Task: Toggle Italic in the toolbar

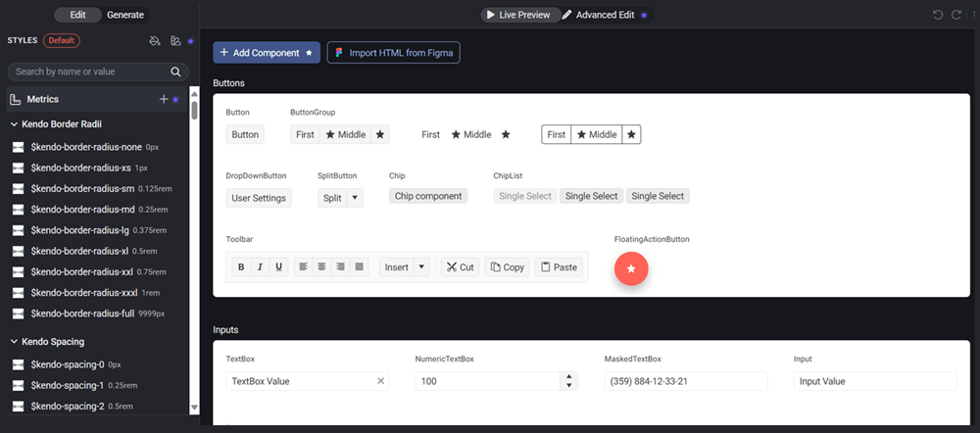Action: 260,267
